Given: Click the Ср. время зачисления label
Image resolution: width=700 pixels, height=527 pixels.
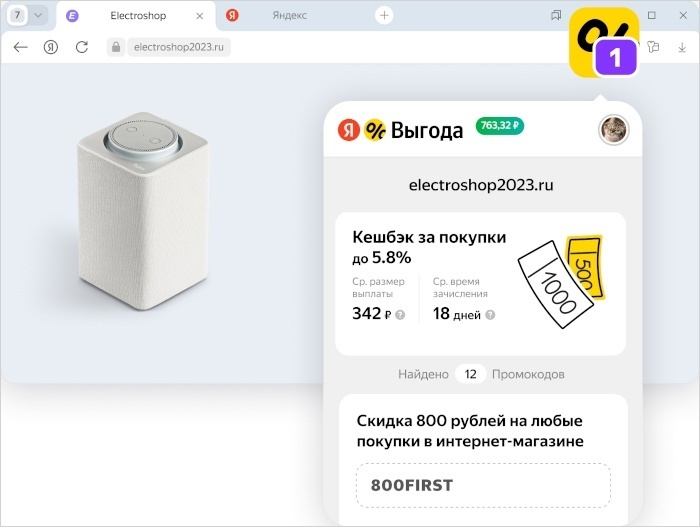Looking at the screenshot, I should click(460, 288).
